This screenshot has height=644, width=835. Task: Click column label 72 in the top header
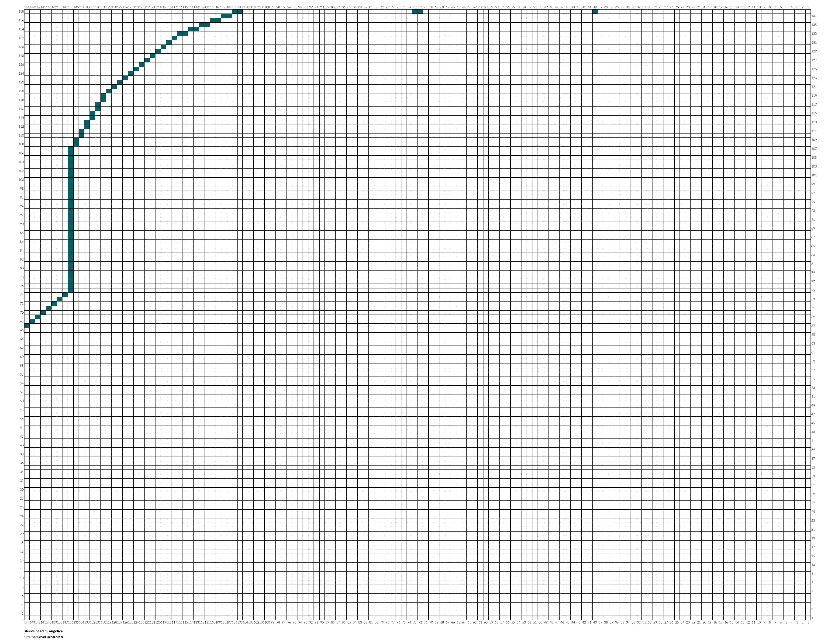[x=420, y=7]
